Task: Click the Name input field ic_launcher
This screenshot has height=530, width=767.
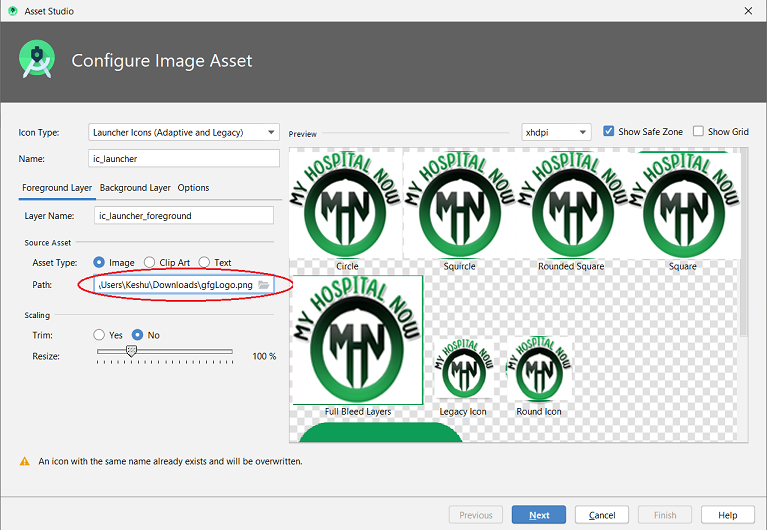Action: pos(184,159)
